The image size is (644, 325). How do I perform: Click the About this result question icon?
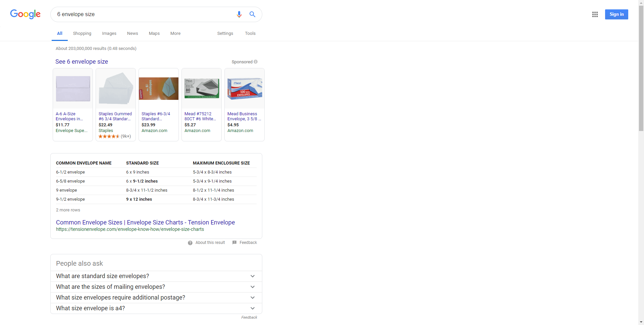[190, 243]
